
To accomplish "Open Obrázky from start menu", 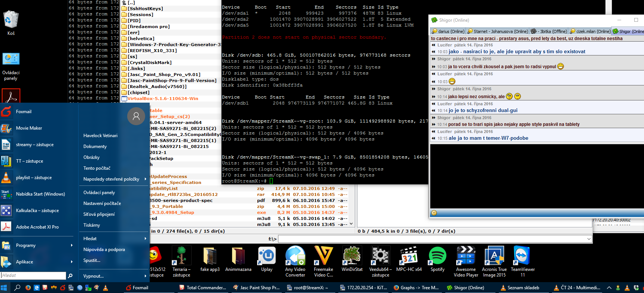I will [91, 157].
